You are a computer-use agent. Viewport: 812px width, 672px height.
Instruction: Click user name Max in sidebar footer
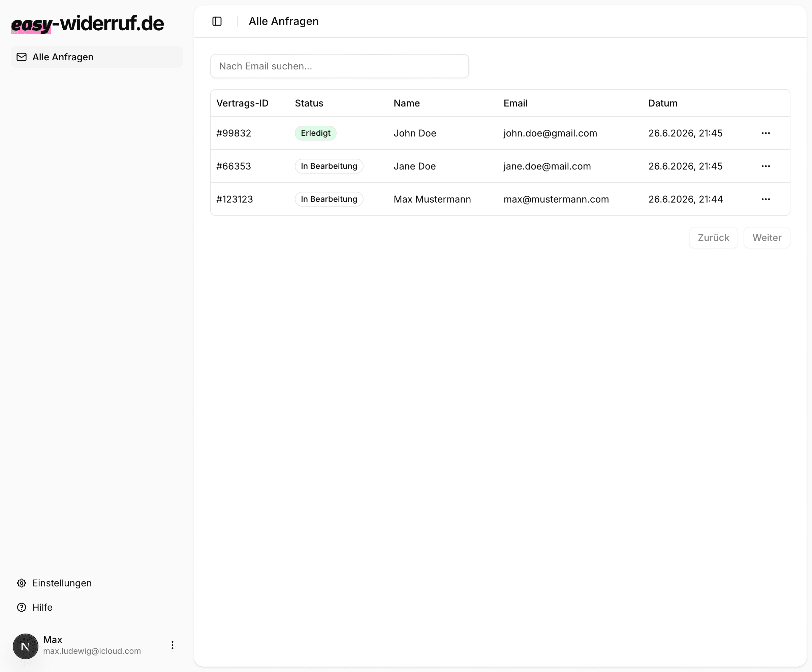pyautogui.click(x=53, y=640)
